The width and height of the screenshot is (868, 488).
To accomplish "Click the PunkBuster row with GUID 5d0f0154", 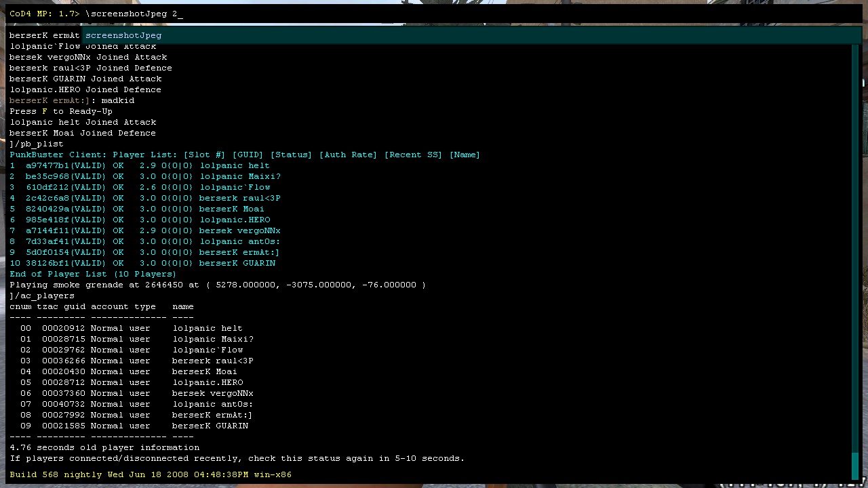I will [x=145, y=252].
